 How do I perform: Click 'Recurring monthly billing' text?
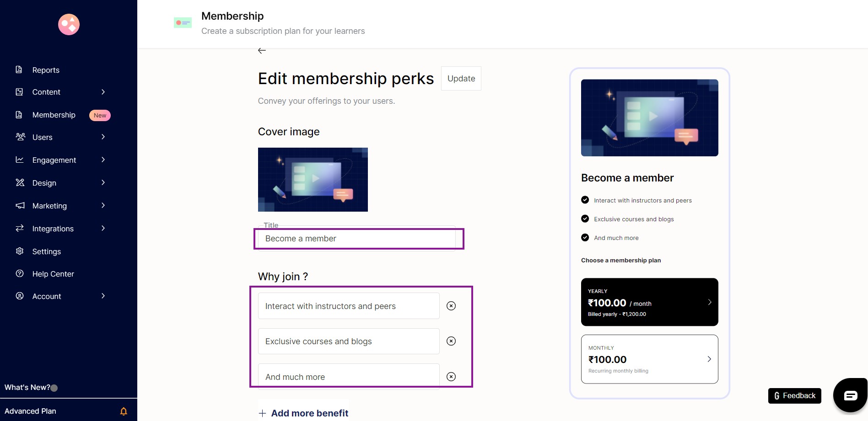pos(618,371)
